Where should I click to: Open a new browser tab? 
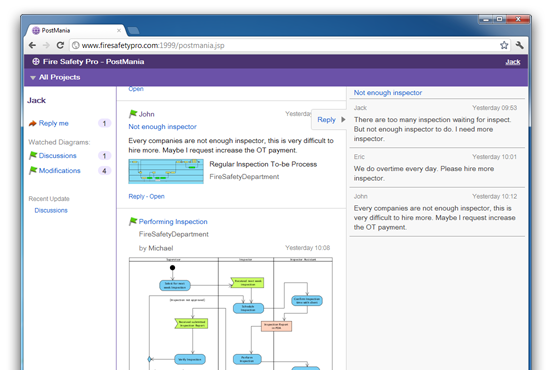click(x=133, y=31)
